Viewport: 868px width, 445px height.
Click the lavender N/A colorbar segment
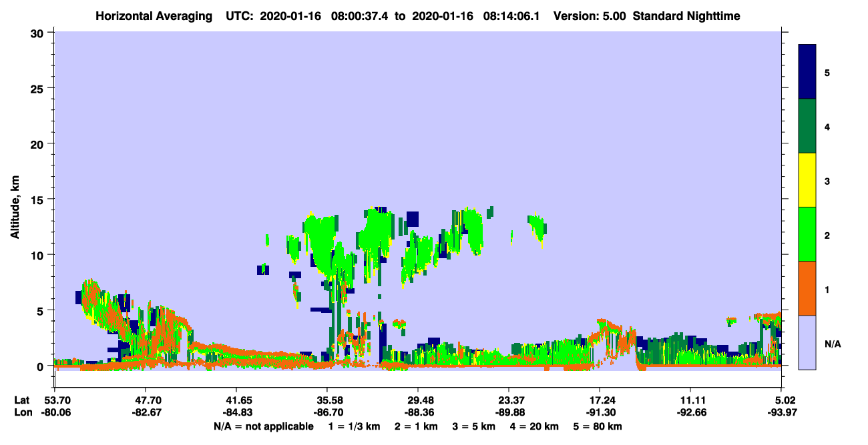807,342
